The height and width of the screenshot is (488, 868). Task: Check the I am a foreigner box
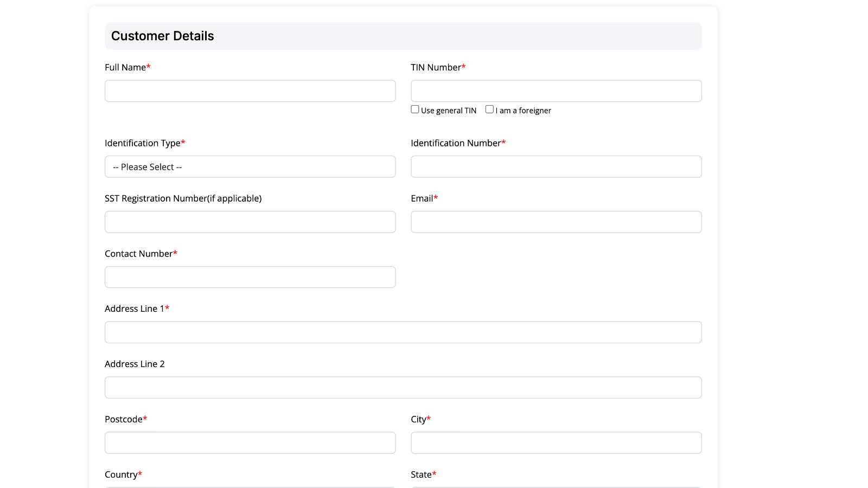pos(489,110)
